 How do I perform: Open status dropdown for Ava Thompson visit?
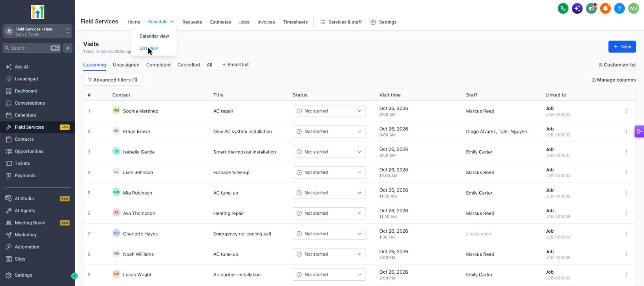tap(329, 213)
